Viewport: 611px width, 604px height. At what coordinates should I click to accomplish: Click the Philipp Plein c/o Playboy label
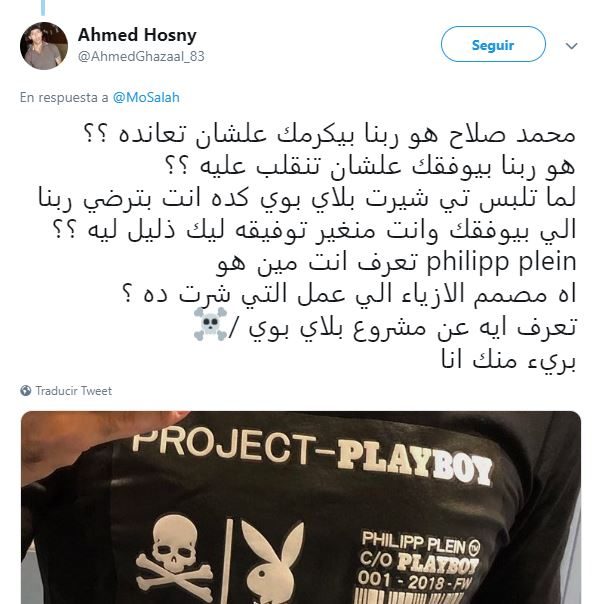pos(419,559)
